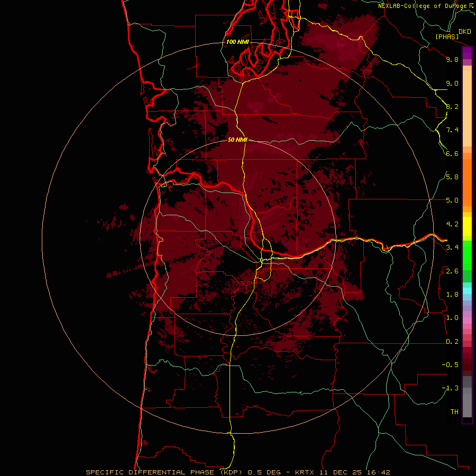Screen dimensions: 476x476
Task: Click the TH label on the color scale
Action: (454, 412)
